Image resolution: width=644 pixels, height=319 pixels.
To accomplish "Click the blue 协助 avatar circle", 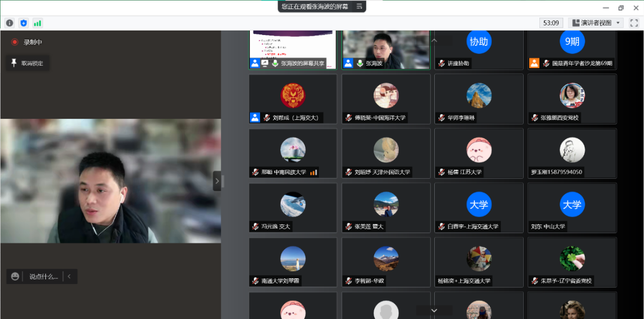I will point(479,41).
